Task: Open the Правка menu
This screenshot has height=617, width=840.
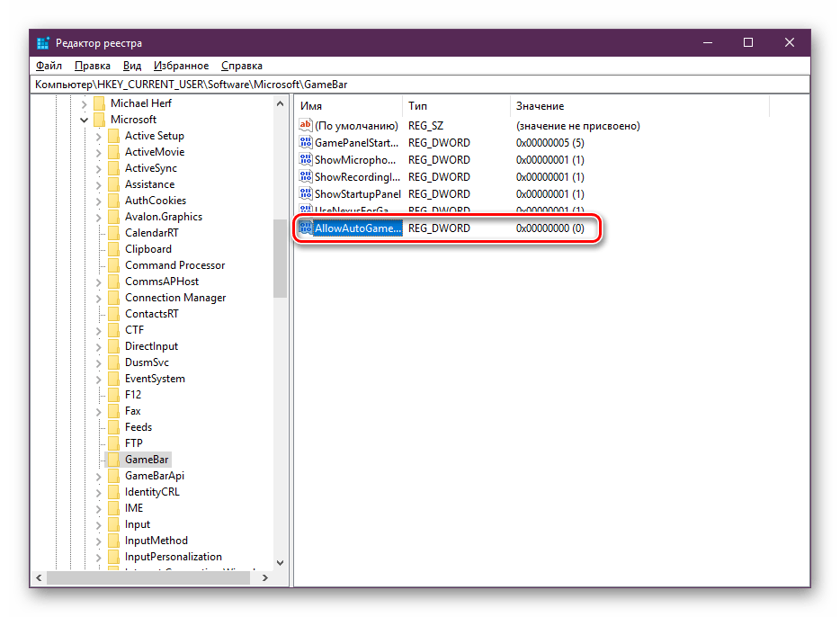Action: pyautogui.click(x=93, y=66)
